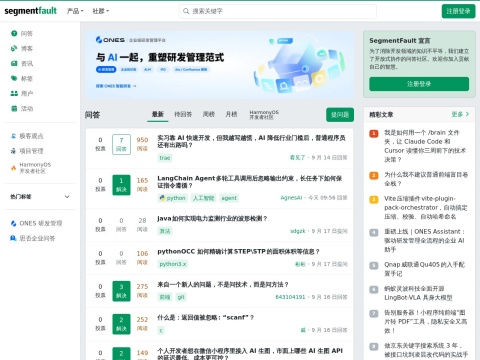The image size is (480, 360).
Task: Select the trae tag
Action: (165, 158)
